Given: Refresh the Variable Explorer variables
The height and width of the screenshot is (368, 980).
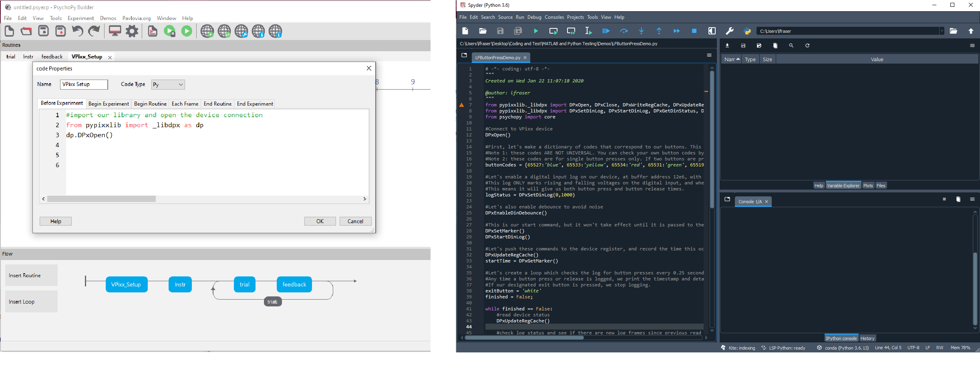Looking at the screenshot, I should tap(808, 46).
